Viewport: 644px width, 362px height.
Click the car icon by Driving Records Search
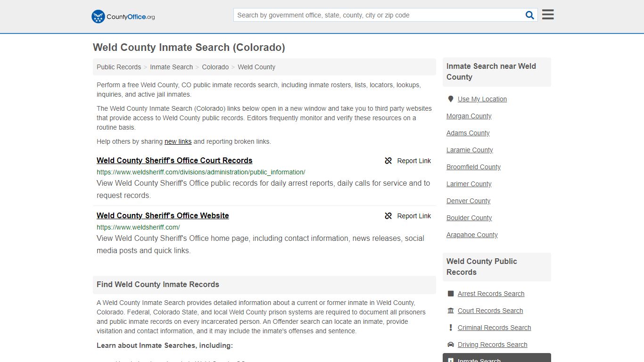point(451,345)
